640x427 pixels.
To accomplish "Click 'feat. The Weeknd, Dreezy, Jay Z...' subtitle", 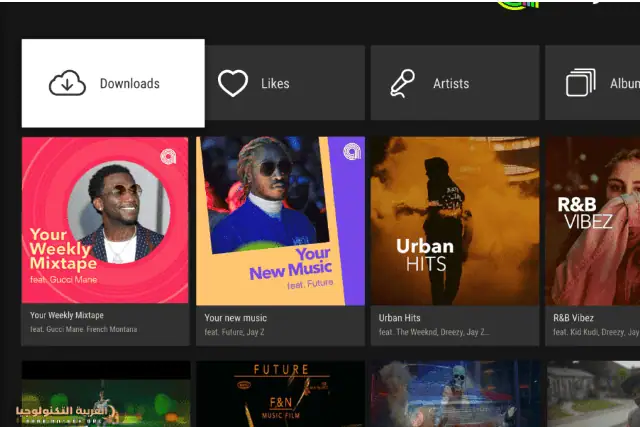I will [433, 332].
